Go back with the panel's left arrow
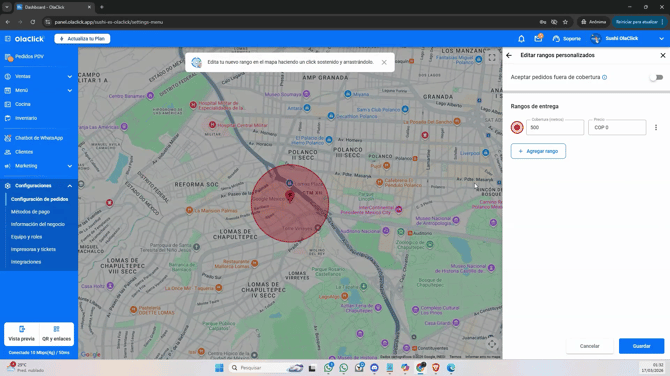This screenshot has width=670, height=376. pos(509,55)
